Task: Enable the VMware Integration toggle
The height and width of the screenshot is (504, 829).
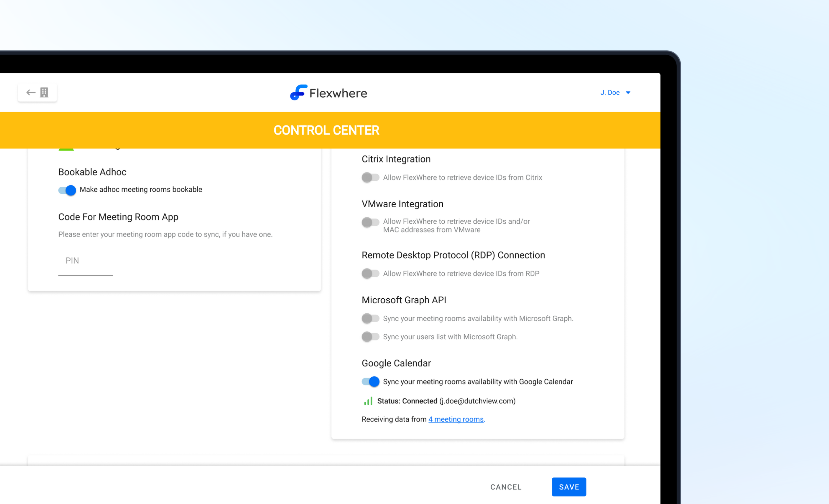Action: [370, 222]
